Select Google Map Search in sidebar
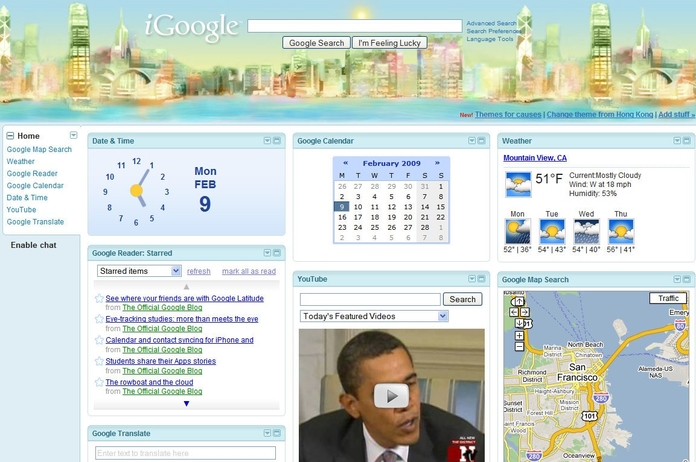Screen dimensions: 696x462 [x=39, y=150]
